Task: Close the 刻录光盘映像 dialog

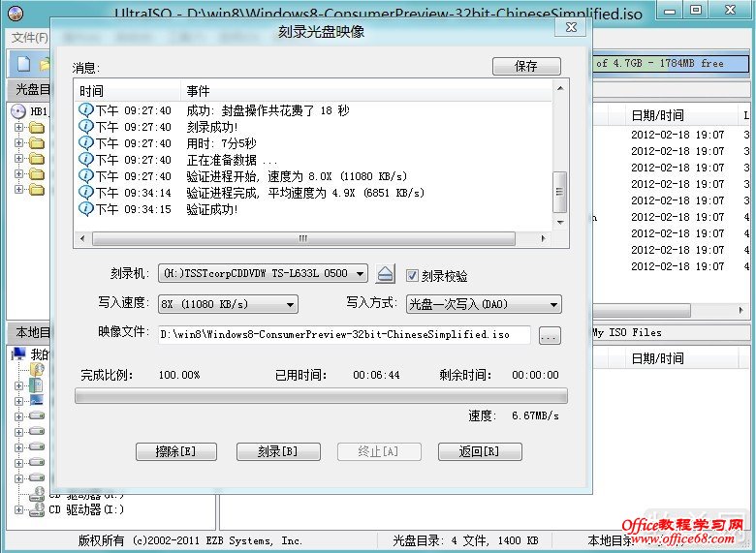Action: [x=571, y=27]
